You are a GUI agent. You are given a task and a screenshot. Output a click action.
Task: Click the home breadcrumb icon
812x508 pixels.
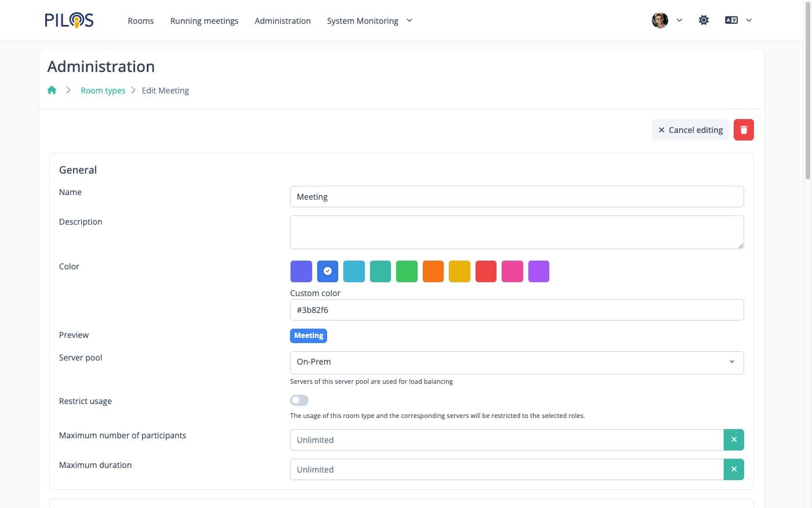[x=52, y=90]
